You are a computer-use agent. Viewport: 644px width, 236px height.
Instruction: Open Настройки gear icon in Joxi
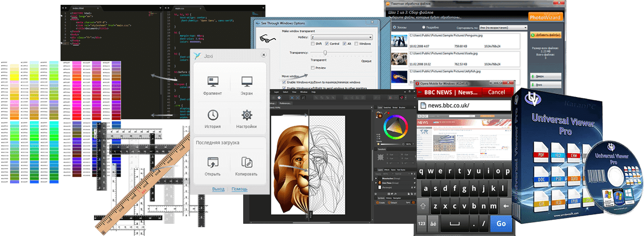247,115
